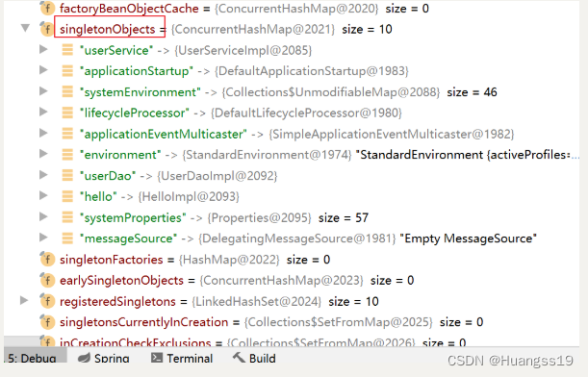Select the registeredSingletons variable name
The image size is (588, 377).
click(x=117, y=301)
